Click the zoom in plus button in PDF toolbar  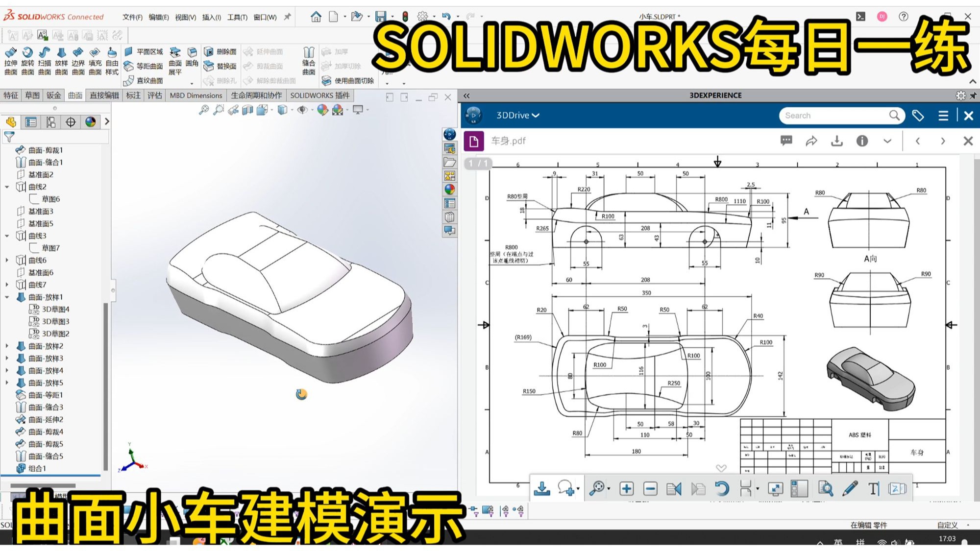coord(626,488)
